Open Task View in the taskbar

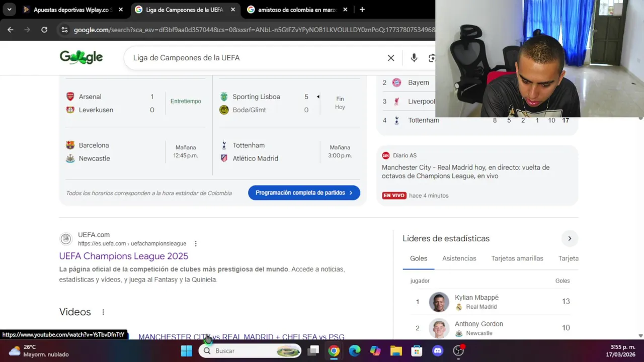click(313, 351)
